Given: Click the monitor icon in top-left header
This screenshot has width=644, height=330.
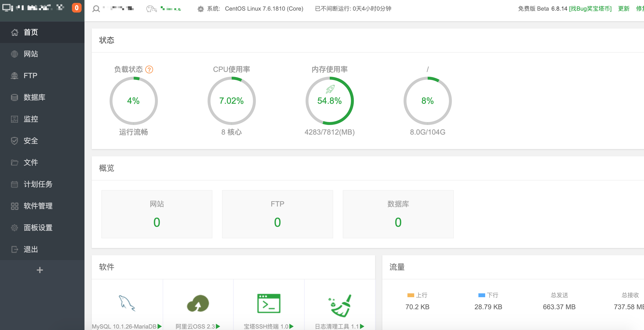Looking at the screenshot, I should click(8, 8).
